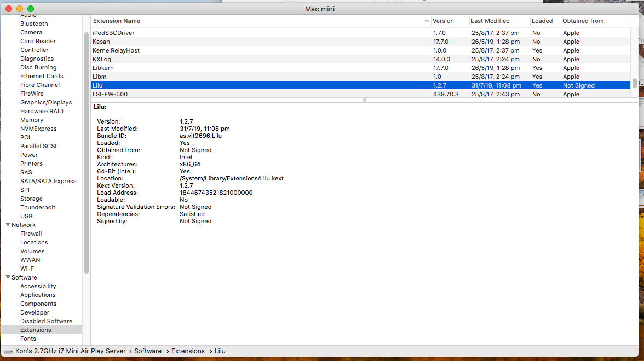This screenshot has height=361, width=644.
Task: Select the KernelRelayHost extension row
Action: pyautogui.click(x=360, y=50)
